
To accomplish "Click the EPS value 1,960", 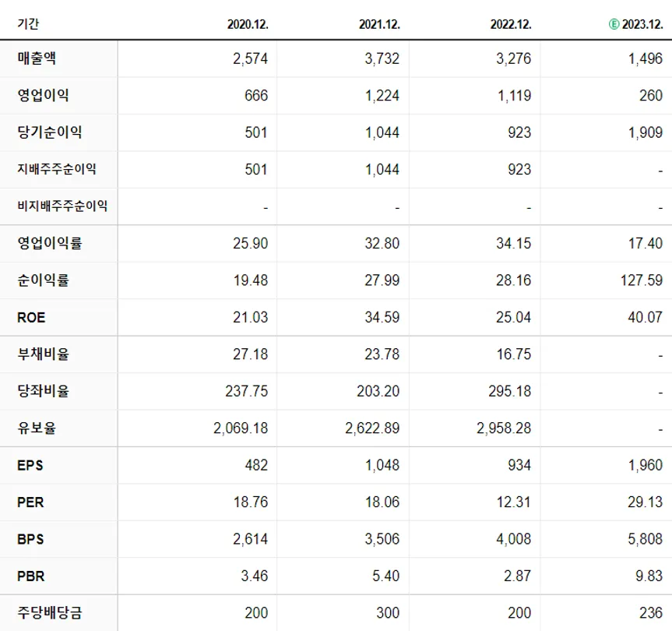I will (x=645, y=465).
